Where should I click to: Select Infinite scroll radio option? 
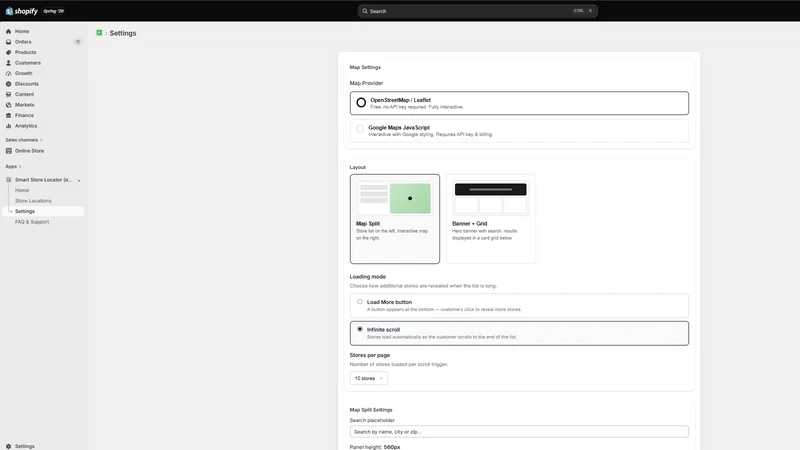coord(360,329)
